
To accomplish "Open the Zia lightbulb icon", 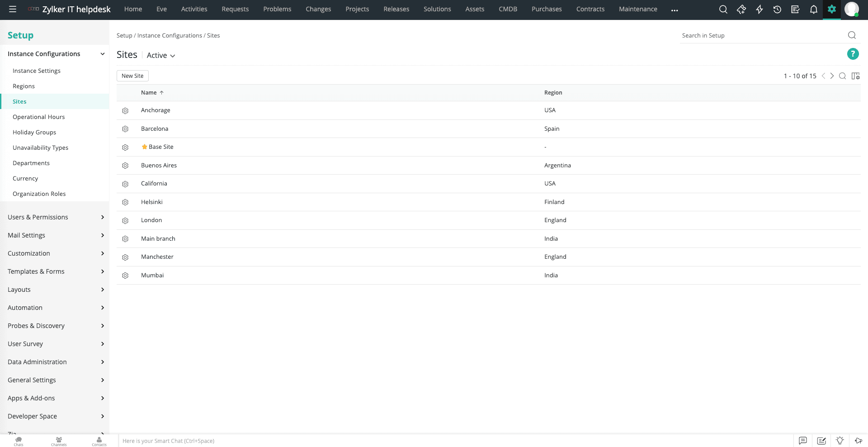I will 840,441.
